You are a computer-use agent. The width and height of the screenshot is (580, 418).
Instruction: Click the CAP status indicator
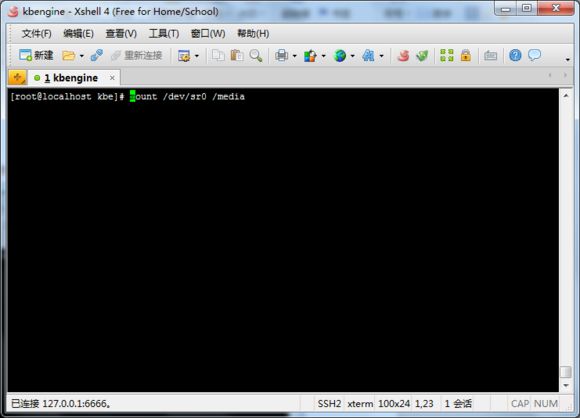click(520, 404)
